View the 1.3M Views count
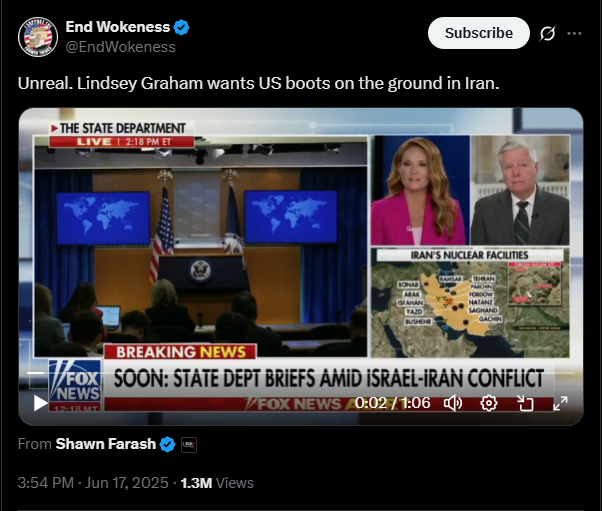Image resolution: width=602 pixels, height=511 pixels. 217,483
